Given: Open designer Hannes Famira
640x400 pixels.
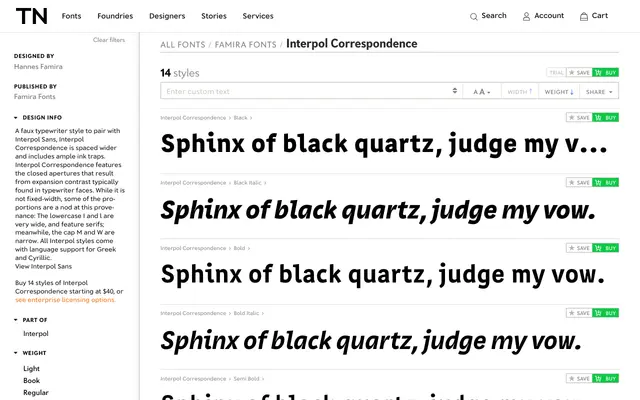Looking at the screenshot, I should coord(38,67).
